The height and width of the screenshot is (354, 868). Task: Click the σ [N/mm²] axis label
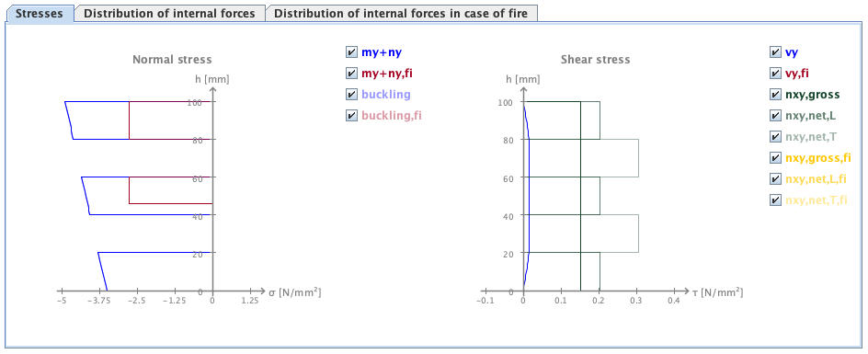point(294,291)
